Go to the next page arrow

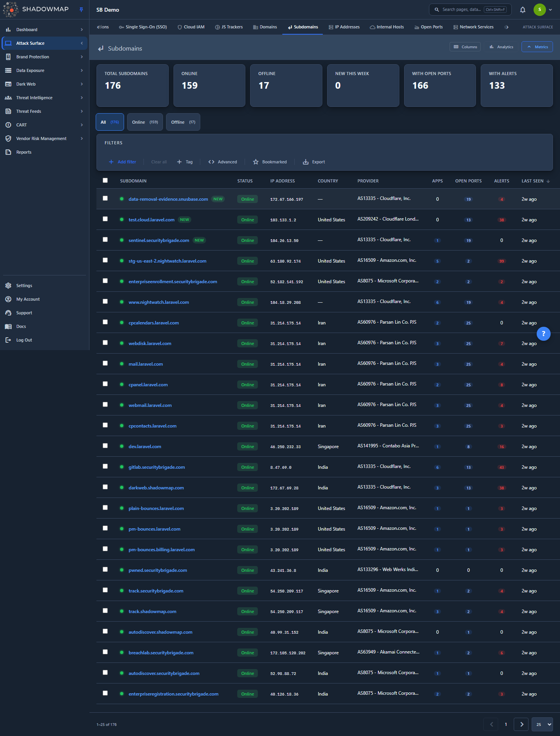click(x=521, y=724)
